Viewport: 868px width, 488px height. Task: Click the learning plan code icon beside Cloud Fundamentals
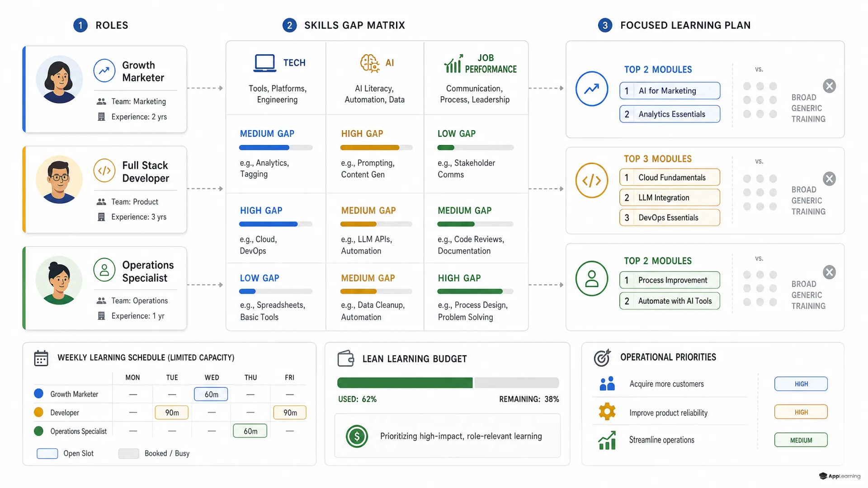(592, 181)
